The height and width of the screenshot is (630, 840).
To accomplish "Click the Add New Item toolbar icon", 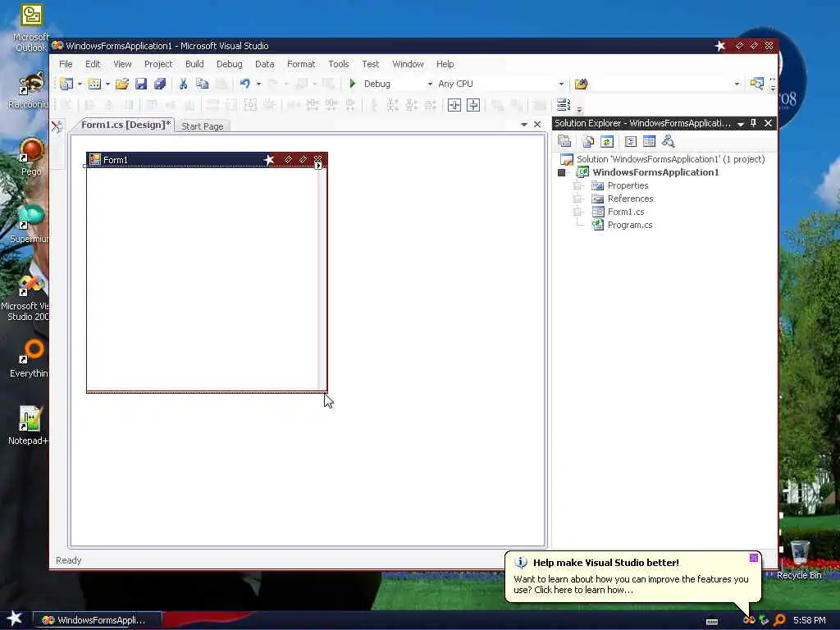I will click(94, 84).
